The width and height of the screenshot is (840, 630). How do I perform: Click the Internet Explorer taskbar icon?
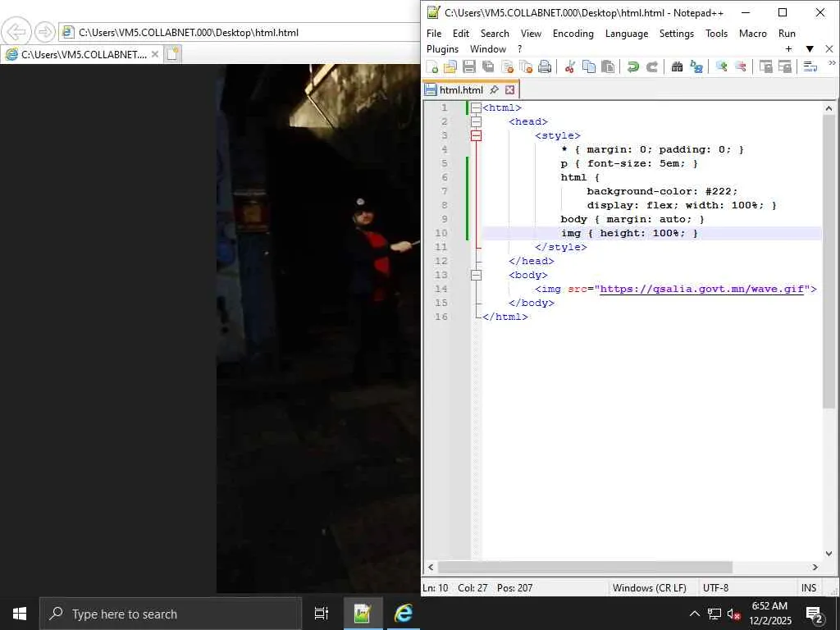pyautogui.click(x=404, y=614)
